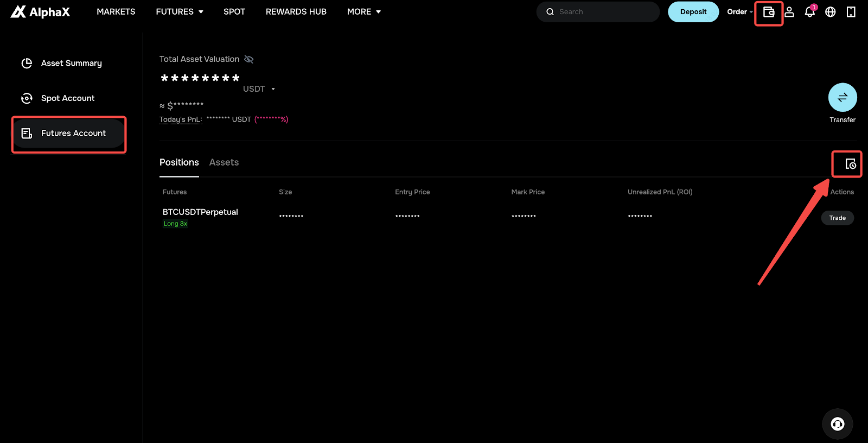Click the masked total asset balance

coord(200,79)
